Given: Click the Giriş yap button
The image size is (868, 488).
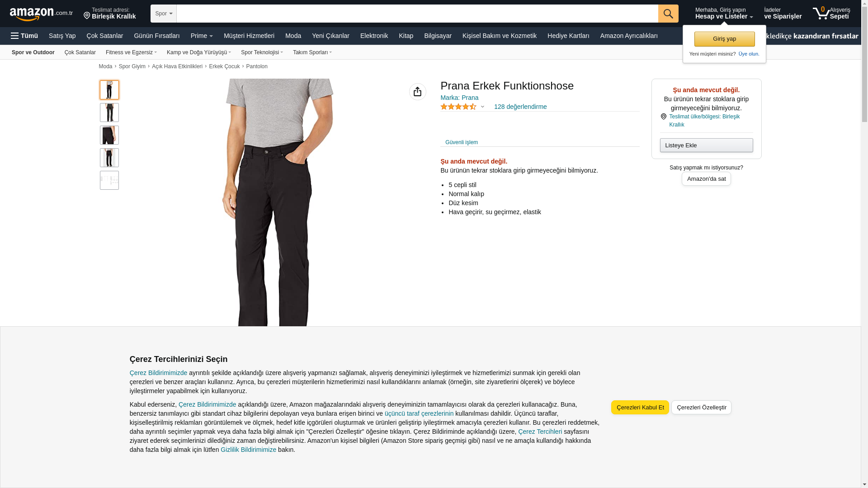Looking at the screenshot, I should point(724,39).
